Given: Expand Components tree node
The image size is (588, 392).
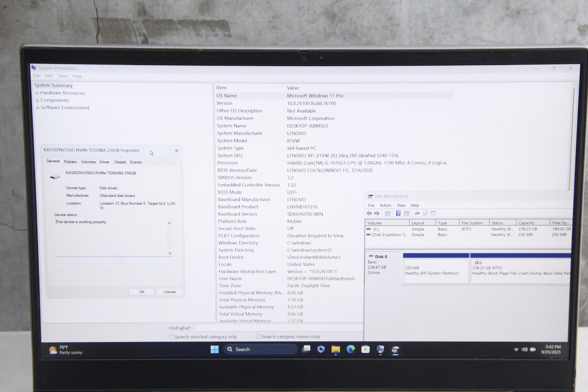Looking at the screenshot, I should 37,100.
